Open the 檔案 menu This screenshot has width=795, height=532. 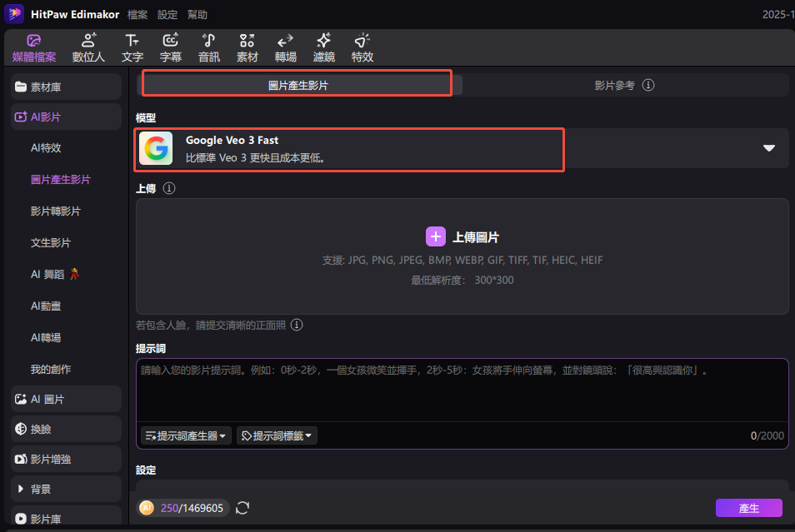138,15
